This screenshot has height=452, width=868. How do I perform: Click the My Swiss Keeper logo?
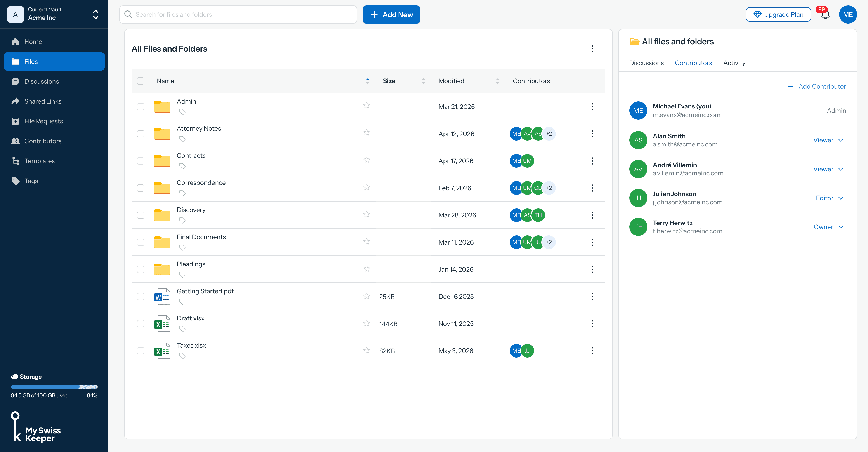tap(36, 427)
